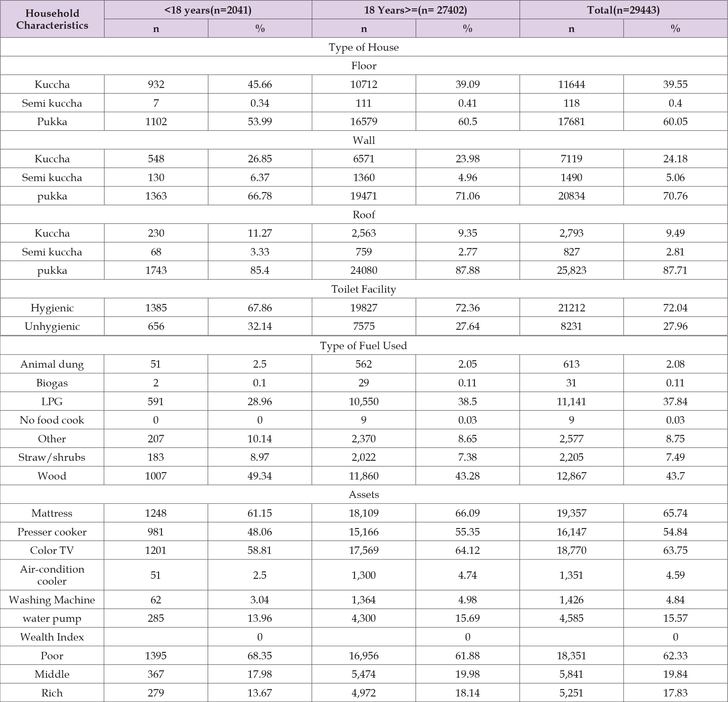This screenshot has height=702, width=728.
Task: Click the total cell "11,141"
Action: click(571, 401)
